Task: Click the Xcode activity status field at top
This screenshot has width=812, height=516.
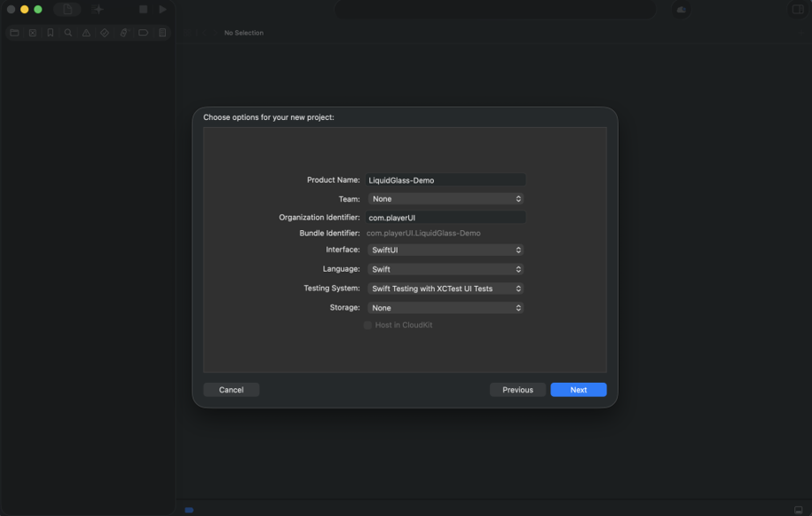Action: click(495, 10)
